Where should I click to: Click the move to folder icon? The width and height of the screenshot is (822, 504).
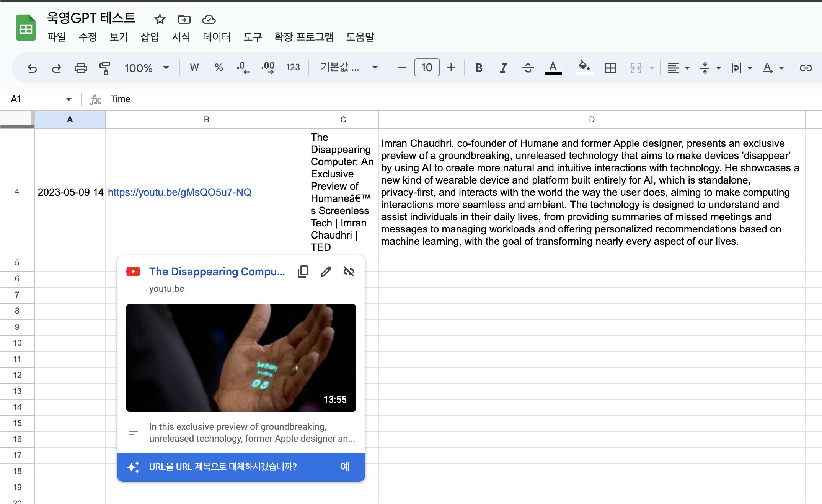pyautogui.click(x=184, y=19)
